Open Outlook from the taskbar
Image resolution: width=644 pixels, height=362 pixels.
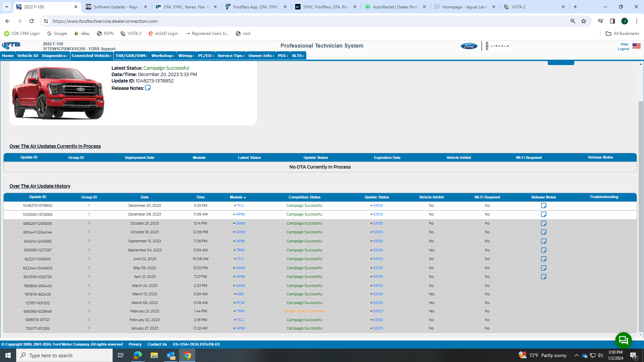[171, 355]
